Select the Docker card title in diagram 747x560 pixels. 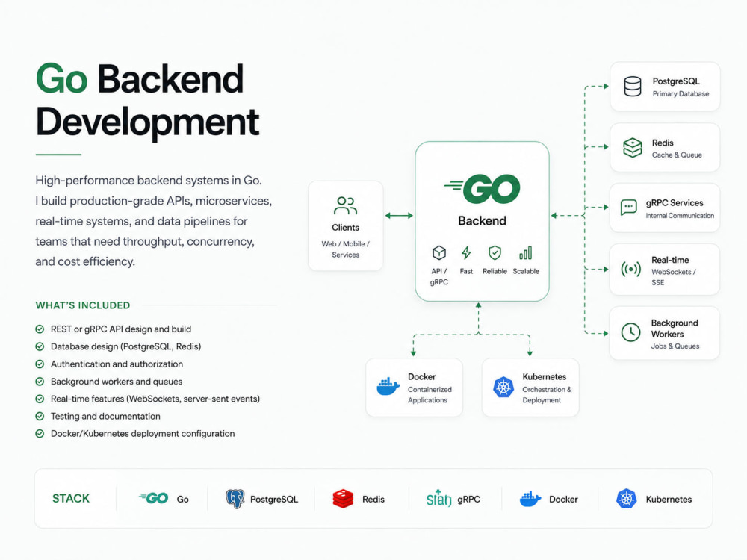pyautogui.click(x=421, y=376)
